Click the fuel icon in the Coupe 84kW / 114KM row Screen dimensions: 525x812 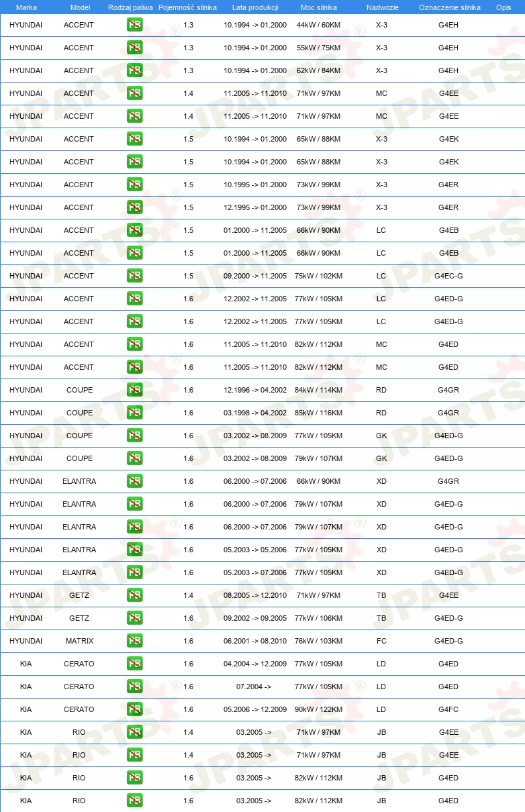(x=134, y=390)
